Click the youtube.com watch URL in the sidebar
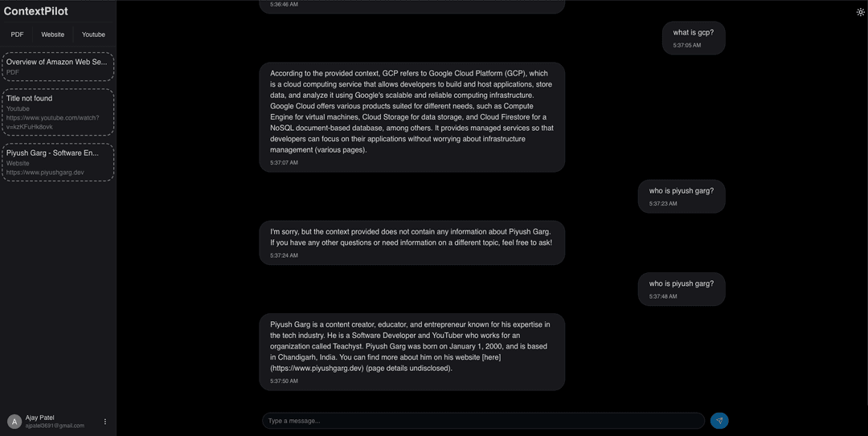Viewport: 868px width, 436px height. tap(52, 122)
